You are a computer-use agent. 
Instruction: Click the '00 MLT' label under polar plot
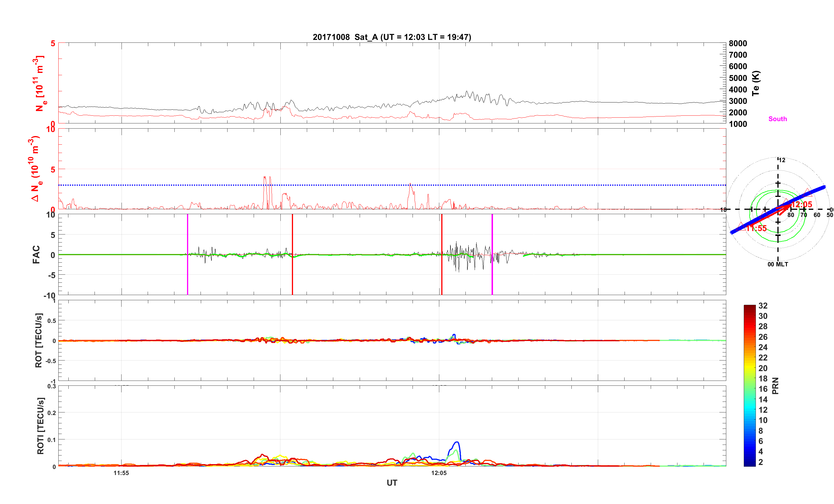click(777, 264)
